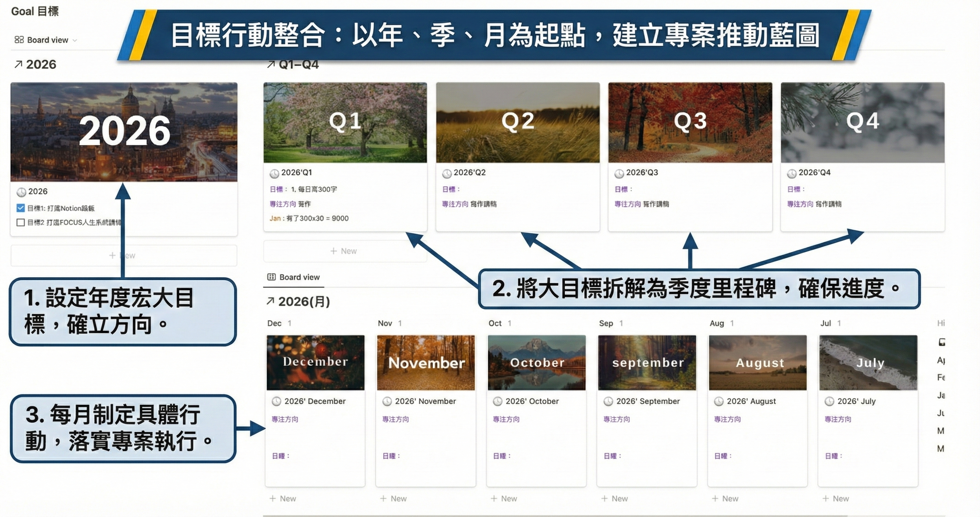
Task: Expand the top Board view dropdown chevron
Action: [75, 40]
